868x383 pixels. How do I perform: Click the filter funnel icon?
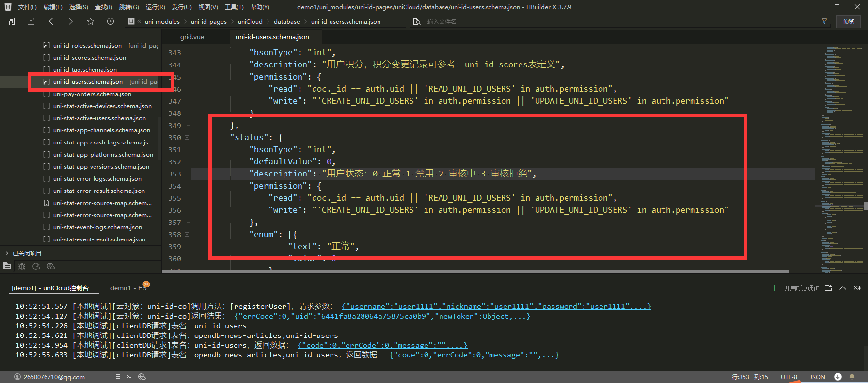click(x=824, y=21)
